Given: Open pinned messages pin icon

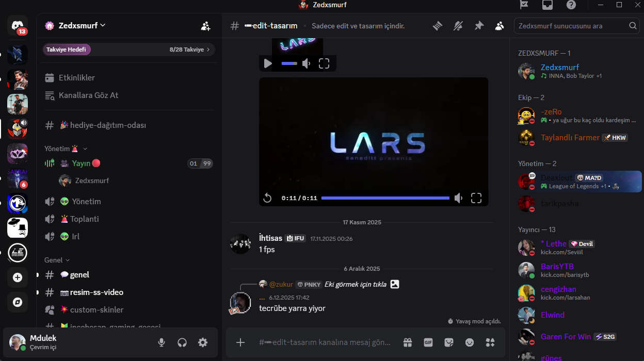Looking at the screenshot, I should [479, 26].
